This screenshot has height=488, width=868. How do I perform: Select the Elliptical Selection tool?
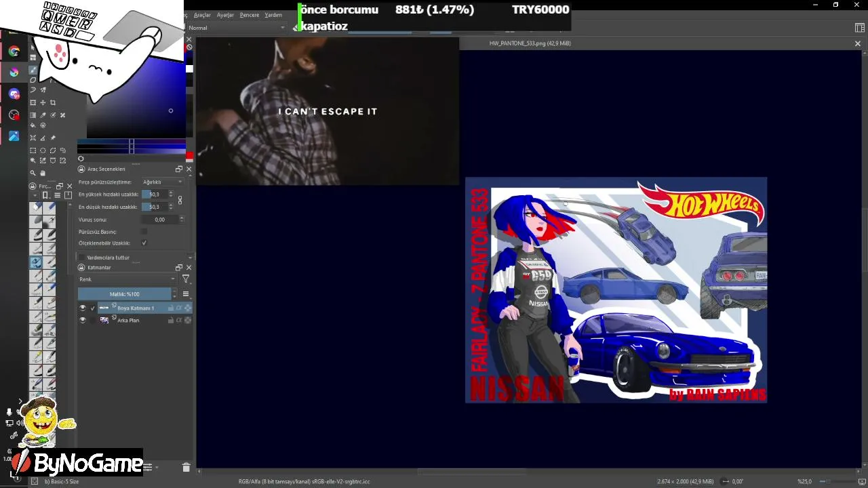click(43, 150)
